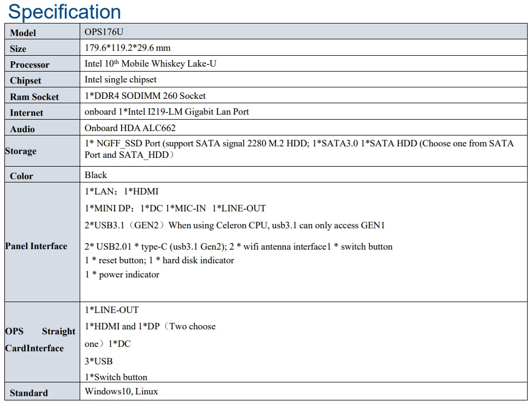This screenshot has width=532, height=413.
Task: Click the Onboard HDA ALC662 value
Action: [x=130, y=128]
